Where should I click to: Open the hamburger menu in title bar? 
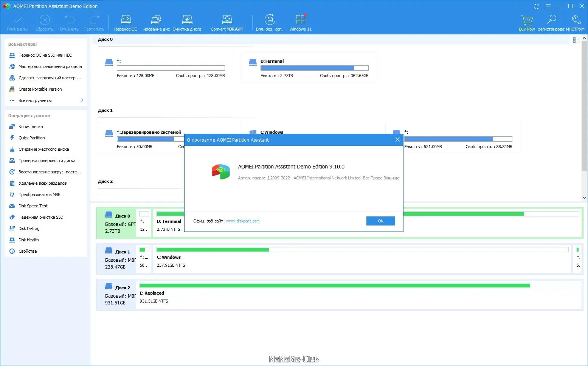(548, 6)
